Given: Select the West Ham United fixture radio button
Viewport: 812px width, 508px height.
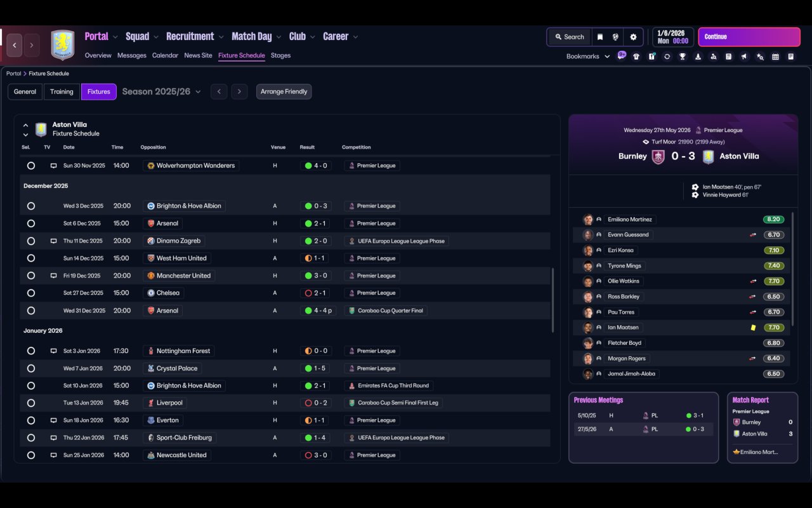Looking at the screenshot, I should [31, 258].
